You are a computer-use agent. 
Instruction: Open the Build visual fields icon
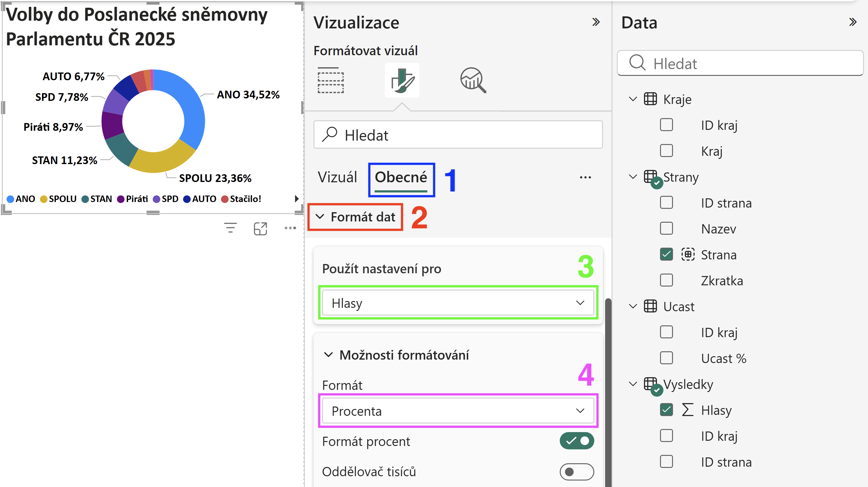point(330,80)
